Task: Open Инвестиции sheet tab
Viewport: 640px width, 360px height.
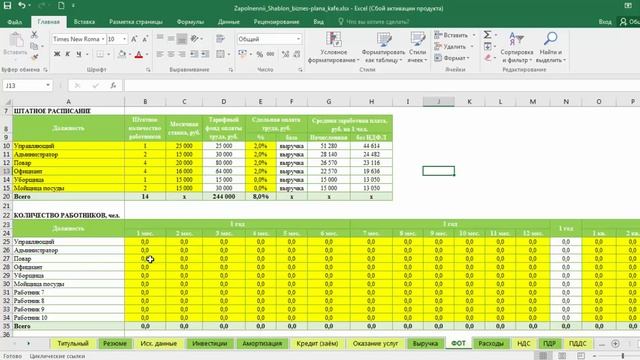Action: 209,344
